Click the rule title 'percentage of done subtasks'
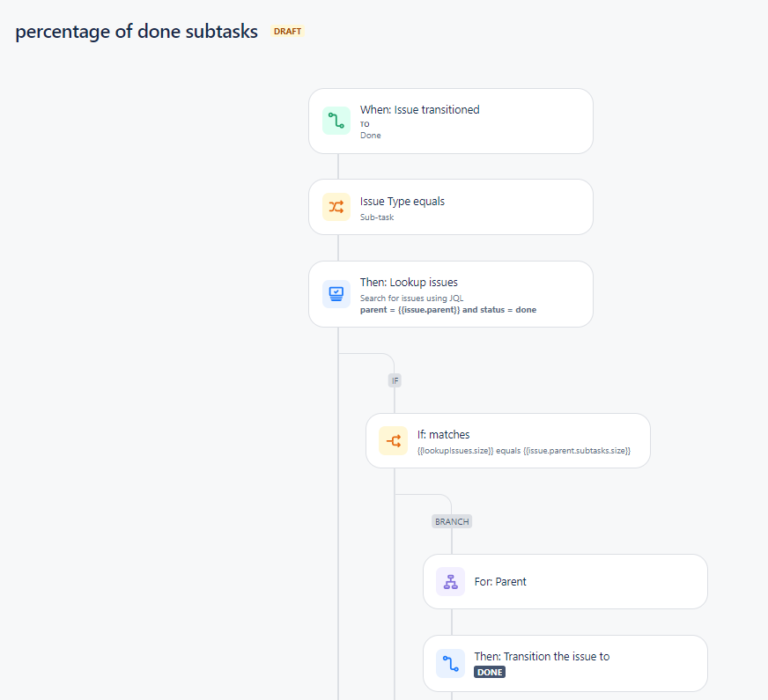The height and width of the screenshot is (700, 768). point(137,32)
